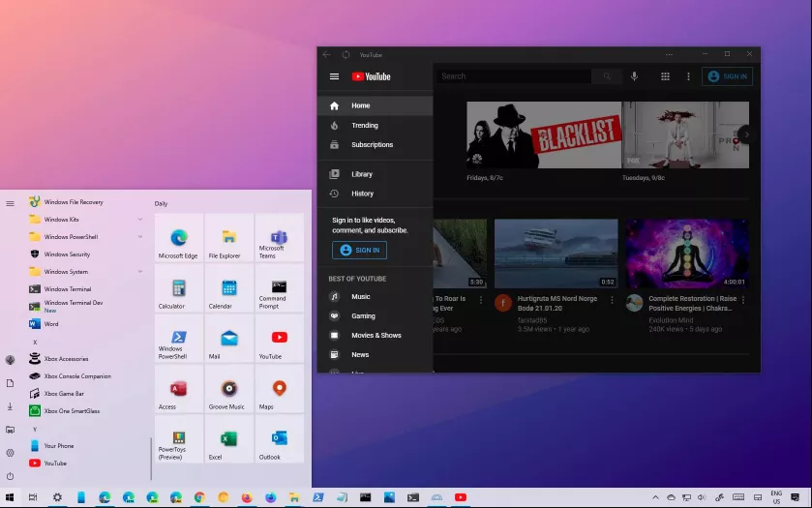This screenshot has height=508, width=812.
Task: Open Subscriptions in the YouTube sidebar
Action: pos(375,144)
